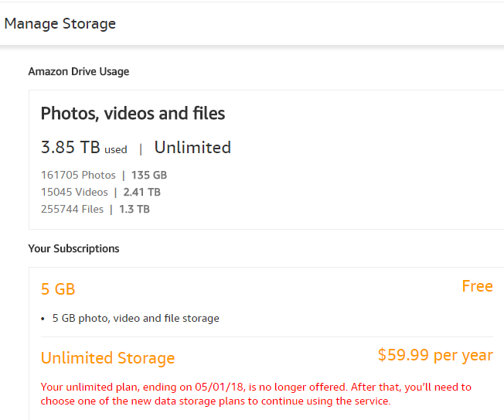
Task: Click the Your Subscriptions section label
Action: click(74, 249)
